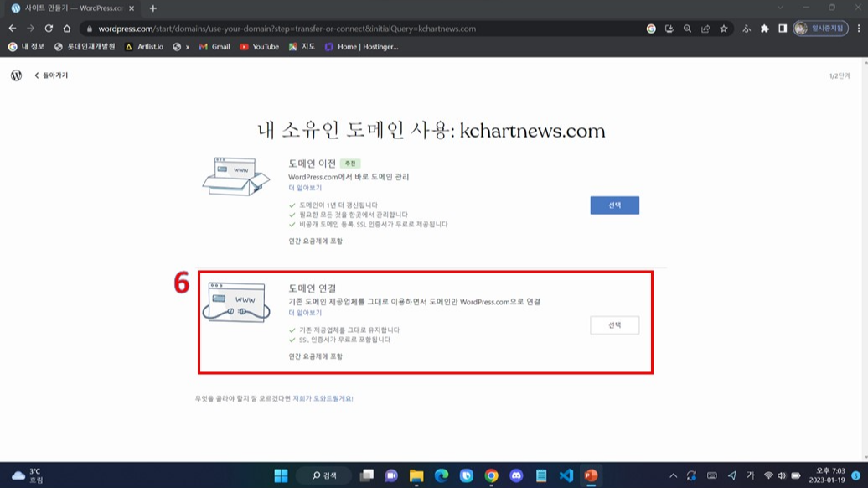Viewport: 868px width, 488px height.
Task: Click the browser back arrow
Action: tap(13, 29)
